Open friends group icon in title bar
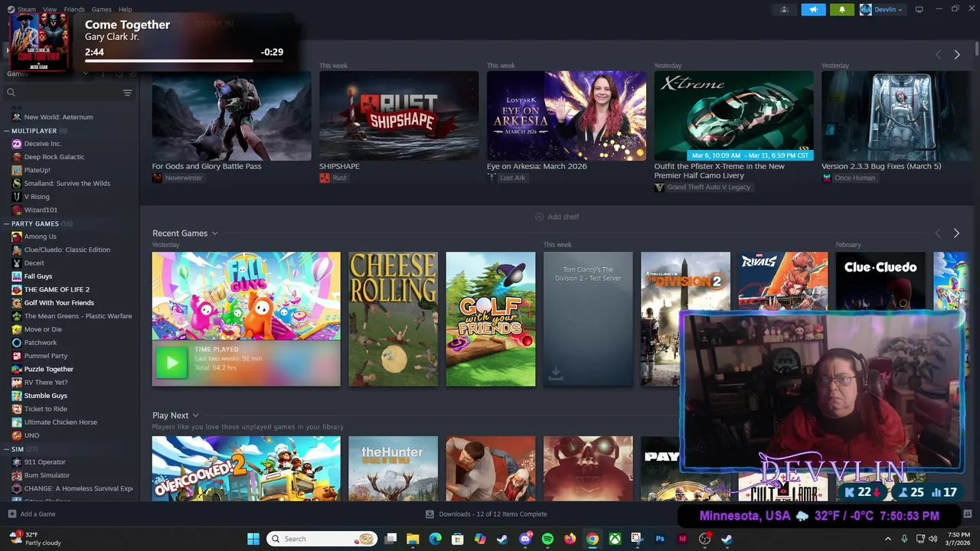 tap(784, 9)
